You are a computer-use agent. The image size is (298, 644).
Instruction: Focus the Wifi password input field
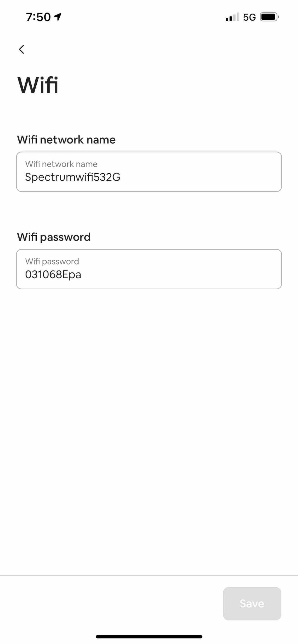(x=149, y=269)
